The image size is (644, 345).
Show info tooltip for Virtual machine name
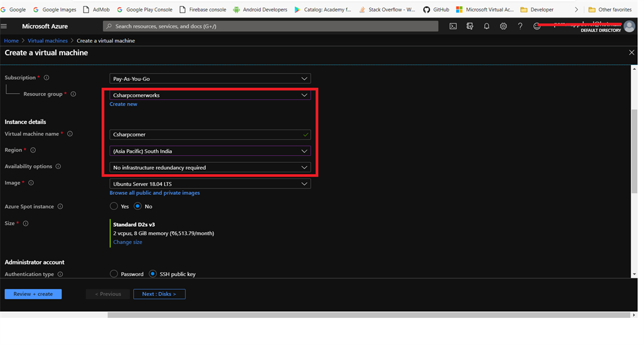(x=70, y=134)
